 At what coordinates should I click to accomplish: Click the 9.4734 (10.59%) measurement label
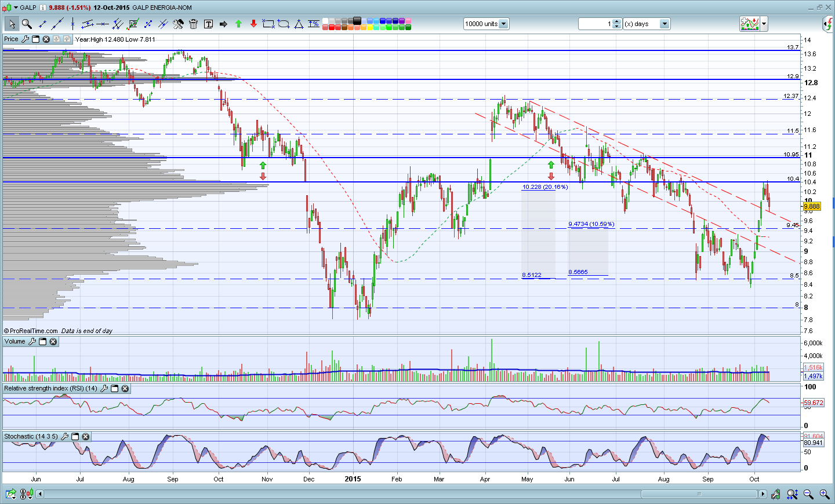click(591, 224)
